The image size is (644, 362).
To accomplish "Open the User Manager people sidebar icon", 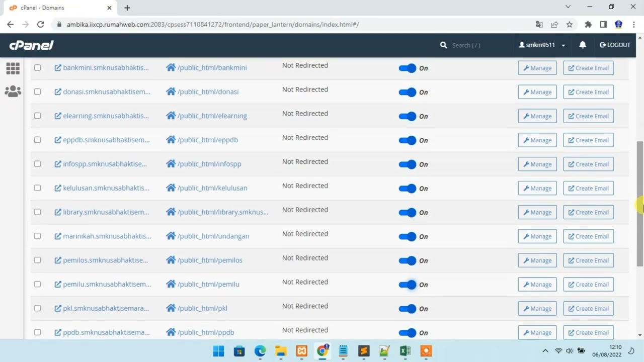I will click(x=13, y=91).
